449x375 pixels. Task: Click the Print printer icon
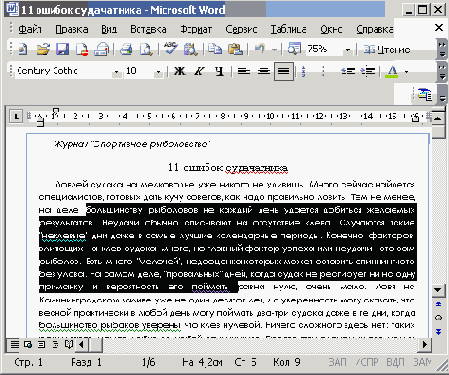(126, 49)
